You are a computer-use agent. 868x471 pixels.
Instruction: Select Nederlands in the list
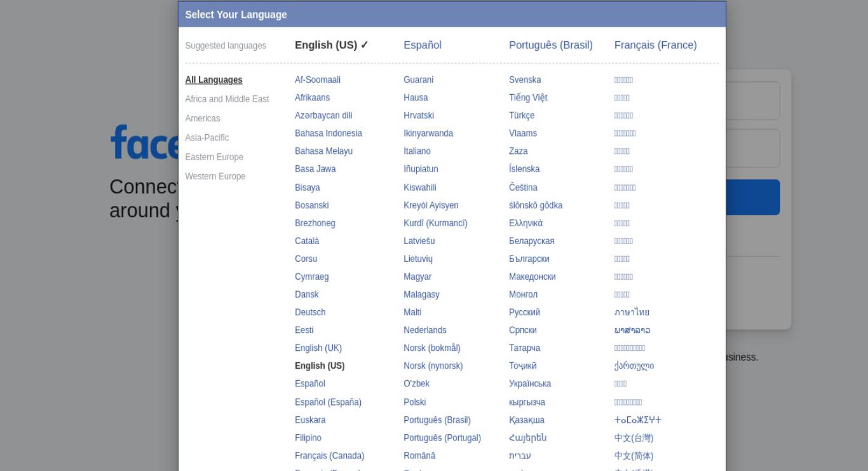[x=425, y=331]
